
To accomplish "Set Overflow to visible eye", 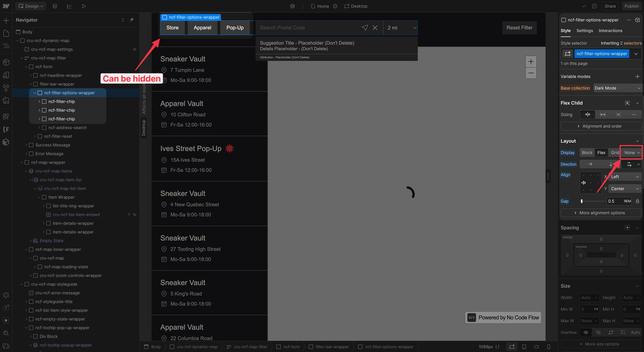I will [x=586, y=332].
